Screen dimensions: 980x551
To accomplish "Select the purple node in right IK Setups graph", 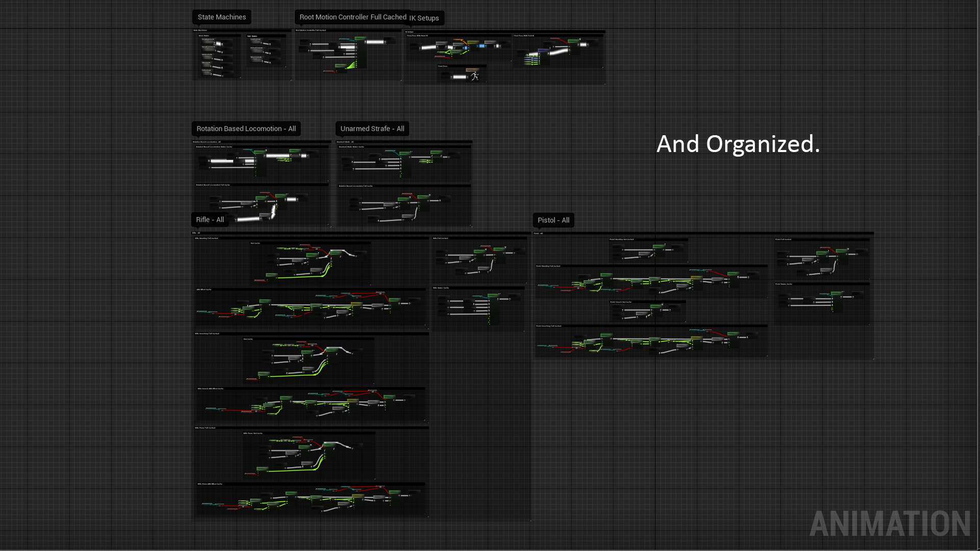I will 543,51.
